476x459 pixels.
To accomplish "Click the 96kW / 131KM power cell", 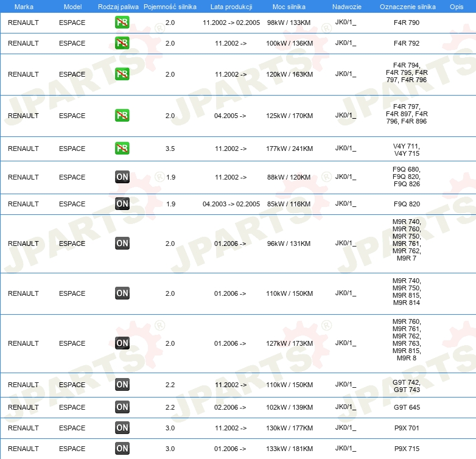I will tap(289, 244).
